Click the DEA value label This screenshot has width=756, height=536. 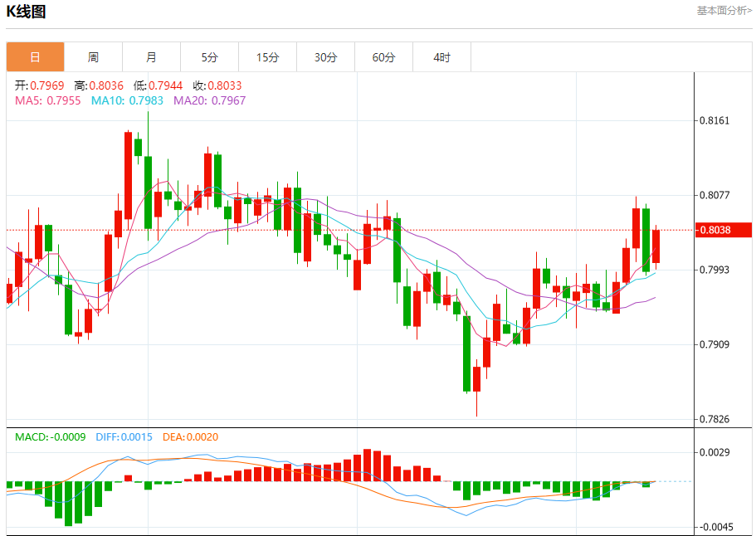click(x=190, y=436)
